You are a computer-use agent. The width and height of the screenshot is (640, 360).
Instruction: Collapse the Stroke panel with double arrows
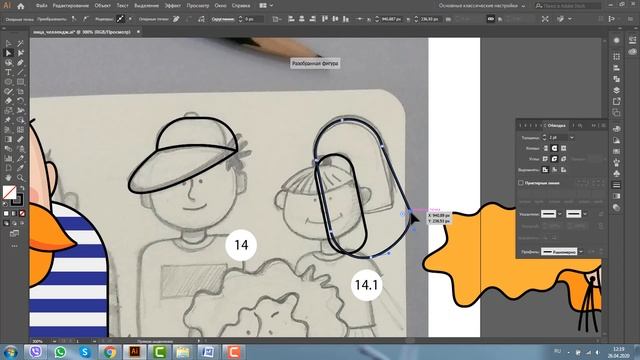(x=594, y=125)
